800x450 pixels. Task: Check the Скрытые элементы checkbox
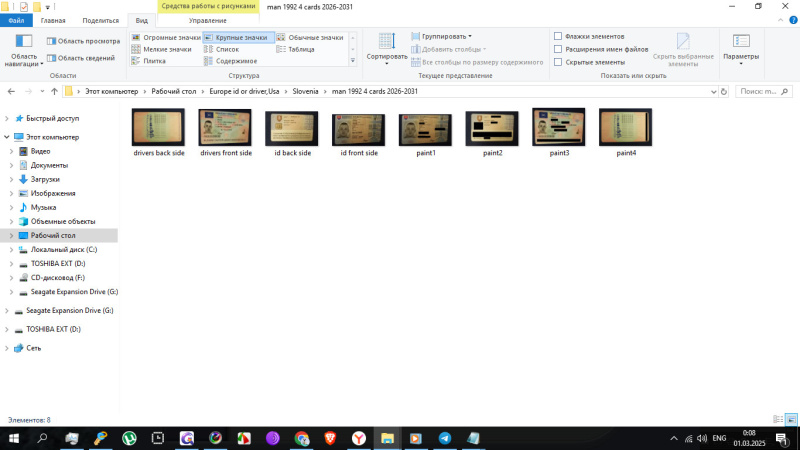[x=558, y=62]
